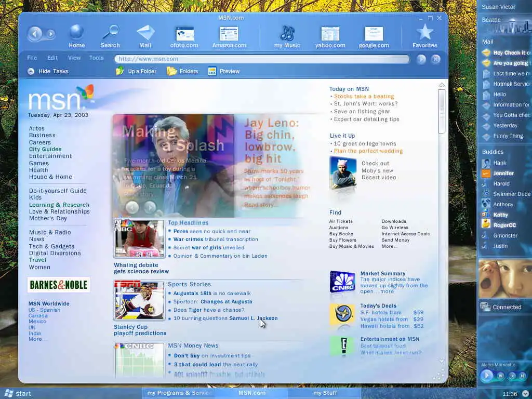
Task: Open the Air Tickets link under Find
Action: click(x=341, y=221)
